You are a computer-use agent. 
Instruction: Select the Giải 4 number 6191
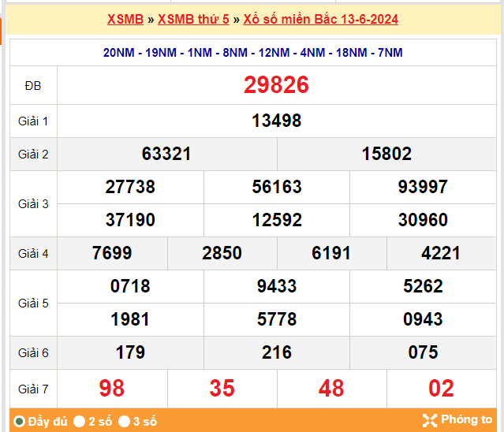coord(331,253)
